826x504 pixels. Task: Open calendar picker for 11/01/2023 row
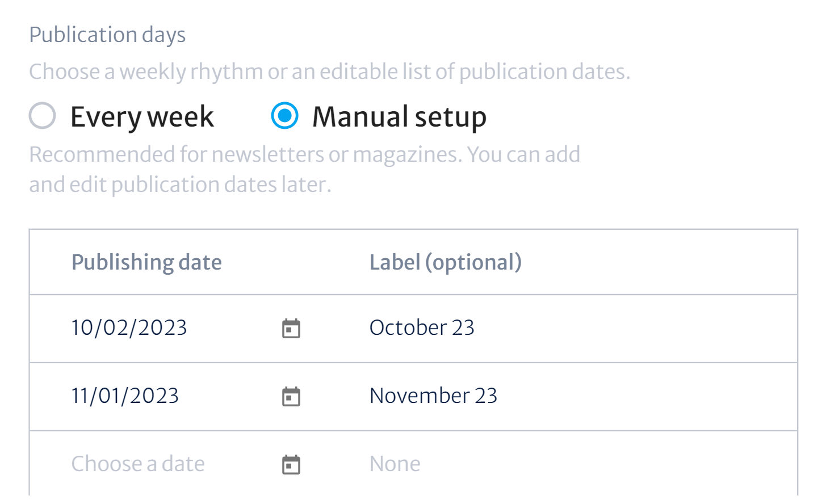pyautogui.click(x=291, y=396)
